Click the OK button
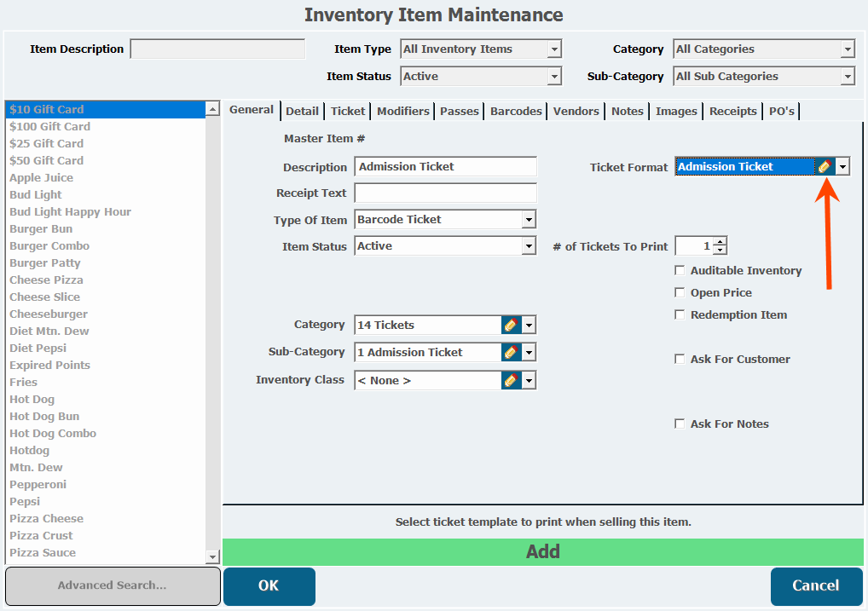 (x=269, y=585)
